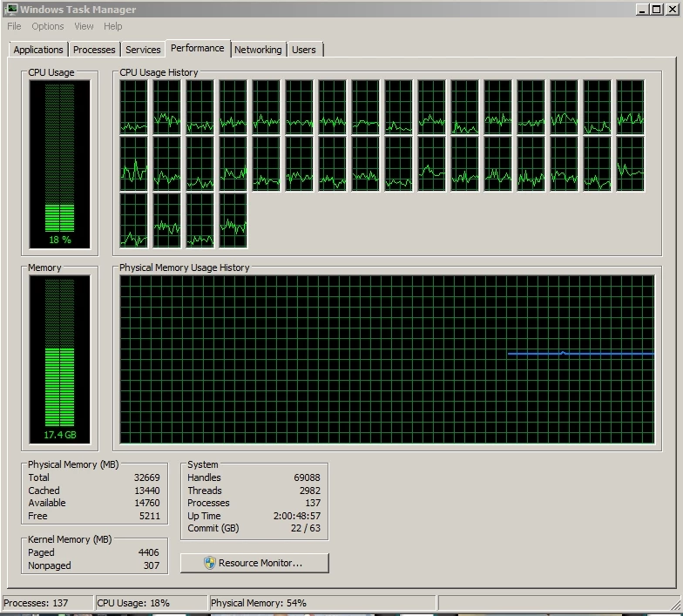Click the Task Manager title bar icon

pos(10,9)
